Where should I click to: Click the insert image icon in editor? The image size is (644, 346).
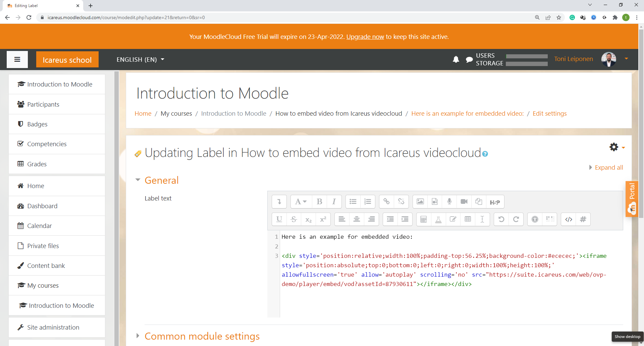pyautogui.click(x=420, y=201)
